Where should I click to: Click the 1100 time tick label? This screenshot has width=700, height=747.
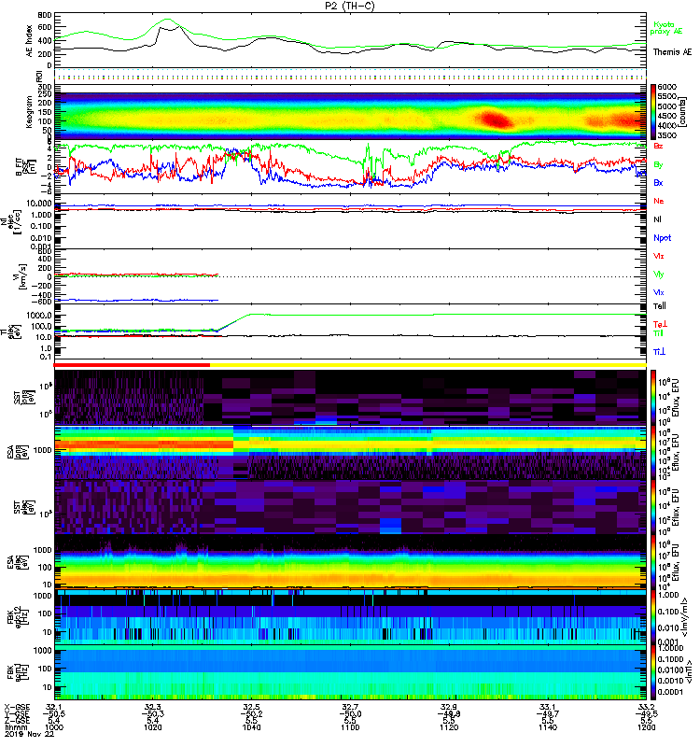(x=350, y=727)
